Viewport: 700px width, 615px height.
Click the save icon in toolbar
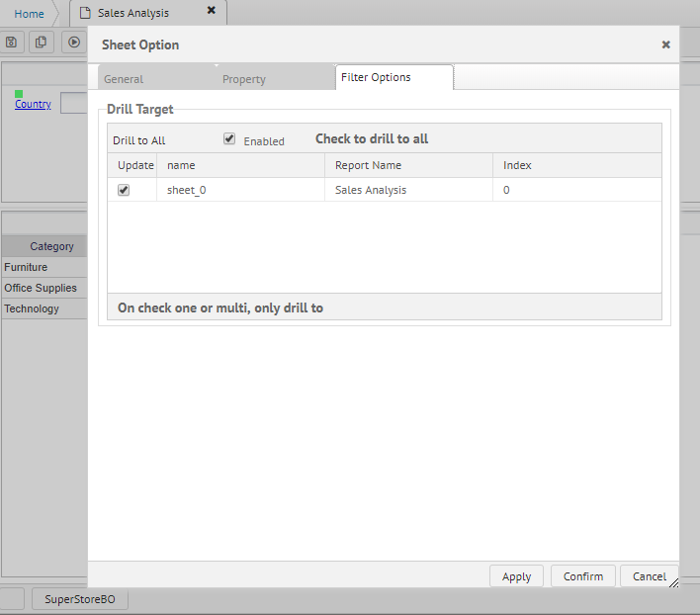(x=12, y=42)
